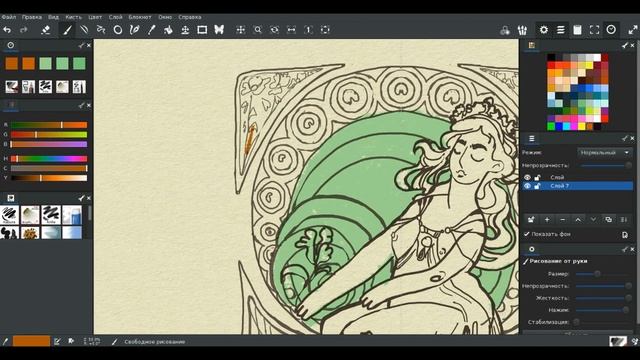The width and height of the screenshot is (640, 360).
Task: Click the new painting layer button
Action: (531, 220)
